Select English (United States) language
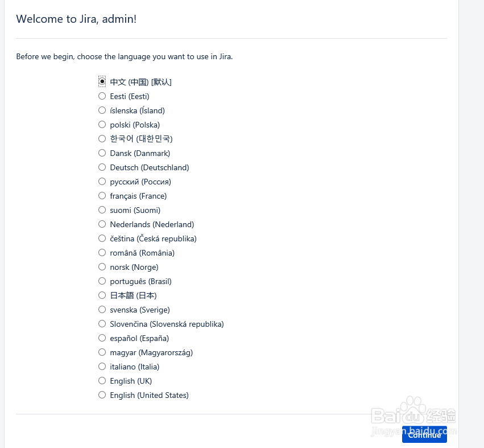The height and width of the screenshot is (448, 484). coord(102,395)
